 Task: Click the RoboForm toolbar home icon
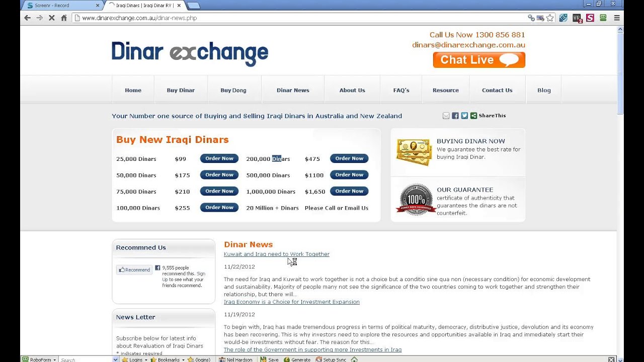354,359
